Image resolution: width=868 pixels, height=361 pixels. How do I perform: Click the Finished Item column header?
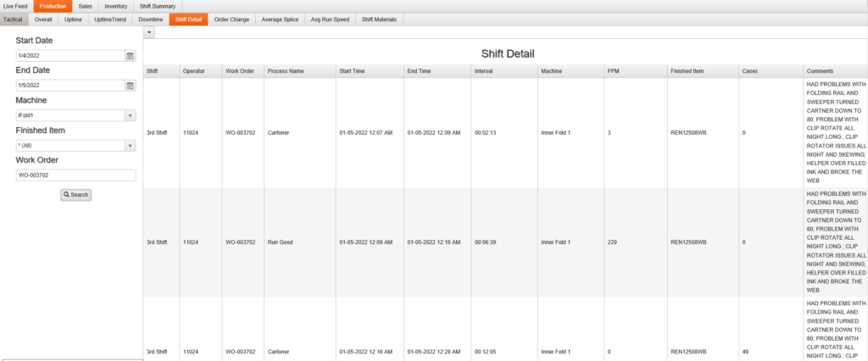click(x=703, y=71)
